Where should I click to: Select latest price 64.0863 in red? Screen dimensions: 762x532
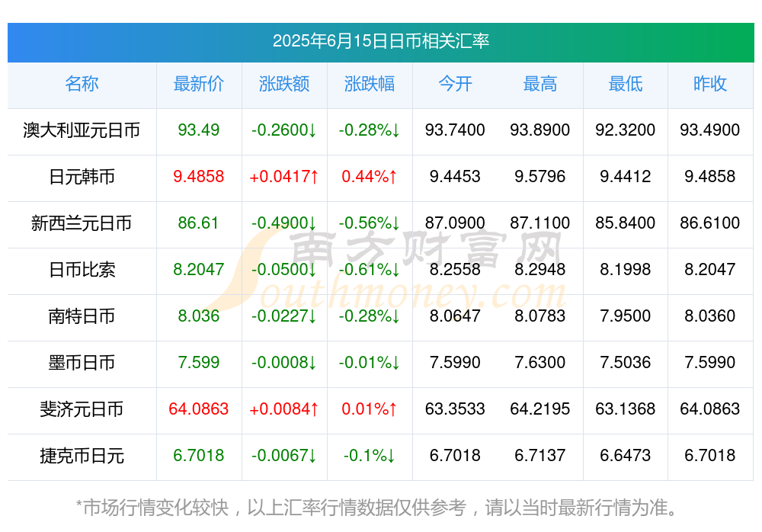[x=199, y=409]
